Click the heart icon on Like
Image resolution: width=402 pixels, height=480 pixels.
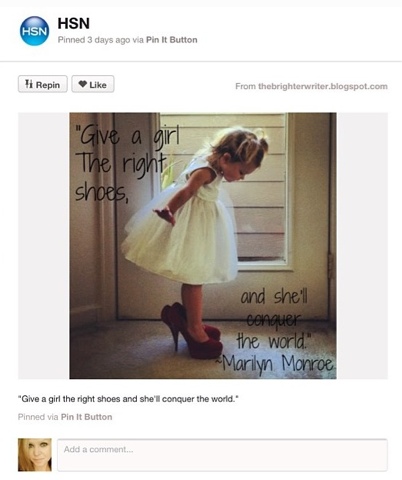[83, 84]
